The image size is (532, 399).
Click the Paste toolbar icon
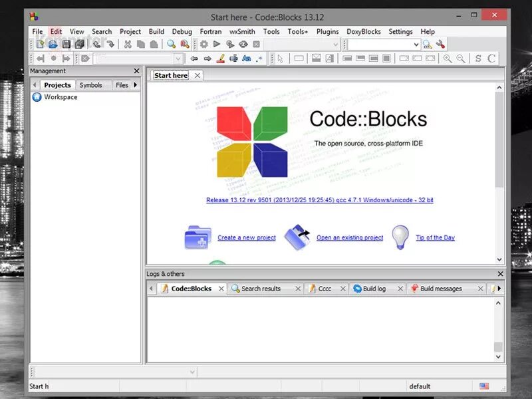point(154,44)
